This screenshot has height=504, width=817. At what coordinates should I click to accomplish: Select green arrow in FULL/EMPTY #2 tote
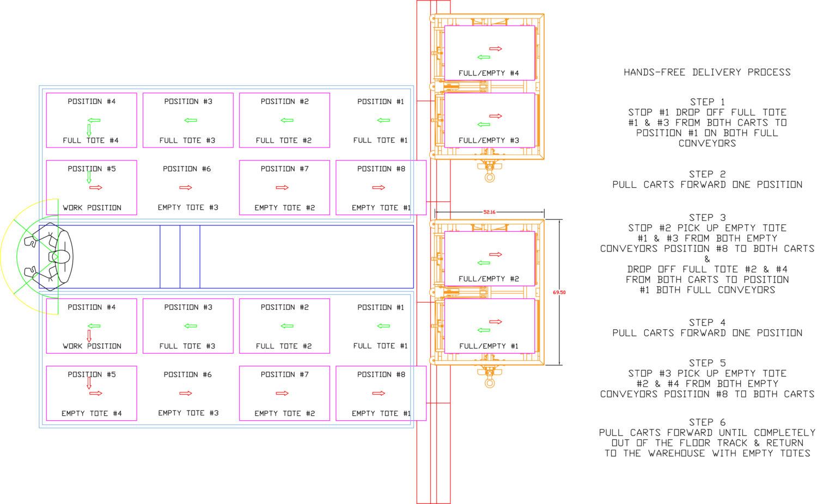click(484, 263)
